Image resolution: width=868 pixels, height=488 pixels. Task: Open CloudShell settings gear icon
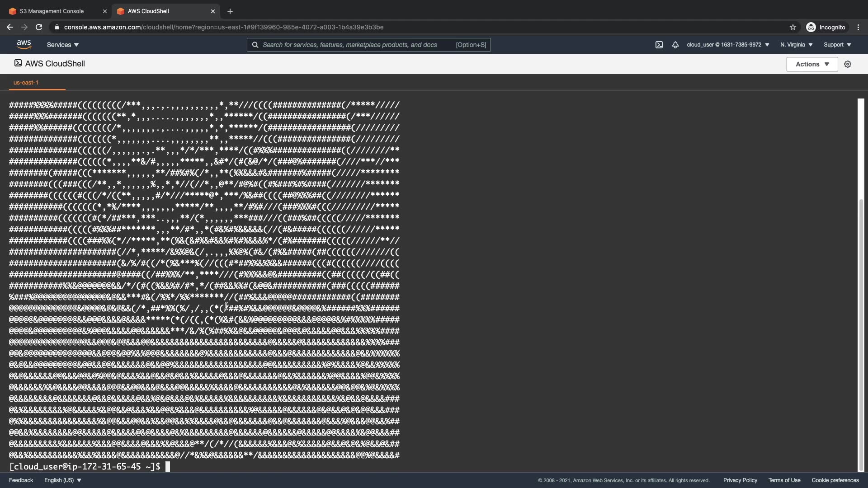[x=848, y=64]
